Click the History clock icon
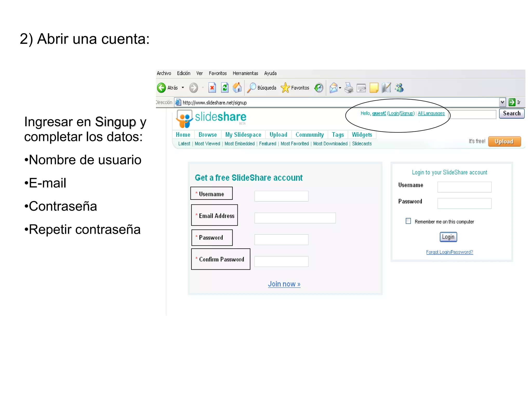The width and height of the screenshot is (532, 399). [x=319, y=88]
